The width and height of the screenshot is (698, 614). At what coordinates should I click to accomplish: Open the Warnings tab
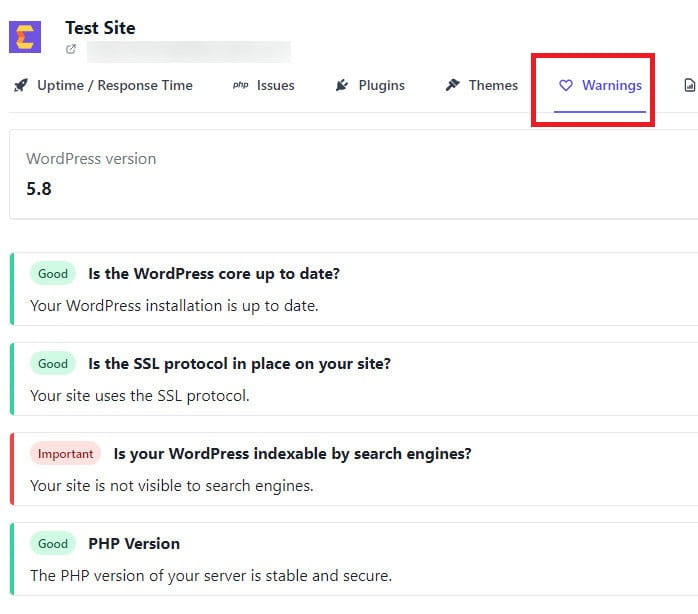611,85
